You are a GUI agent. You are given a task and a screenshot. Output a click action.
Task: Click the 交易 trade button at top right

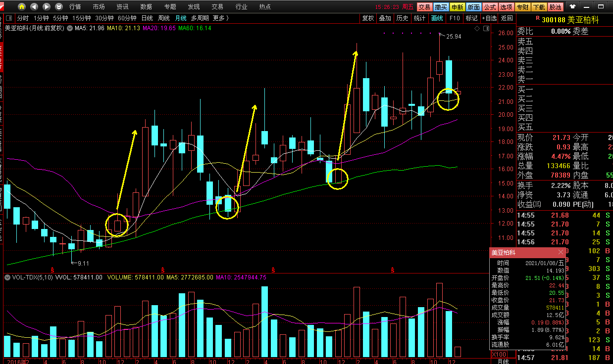(424, 7)
